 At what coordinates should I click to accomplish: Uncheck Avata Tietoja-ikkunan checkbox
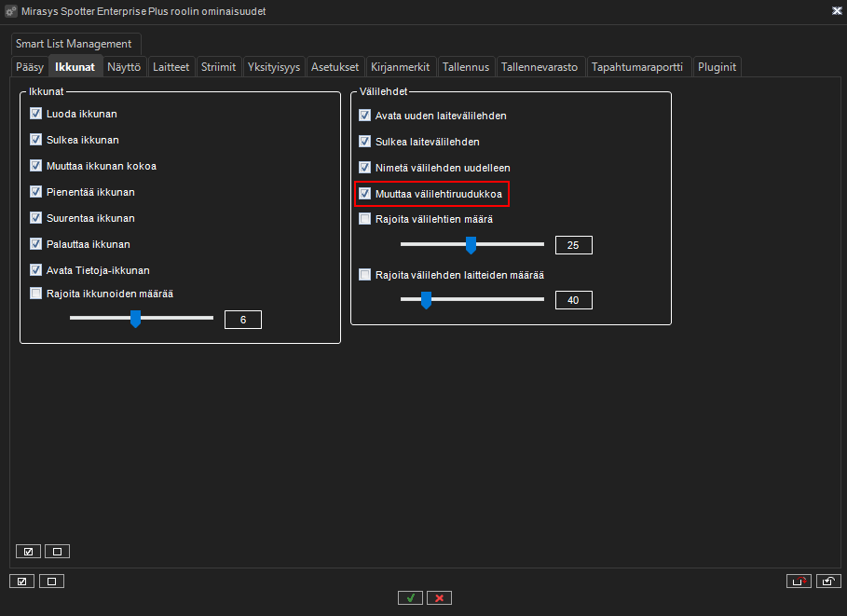pos(36,270)
